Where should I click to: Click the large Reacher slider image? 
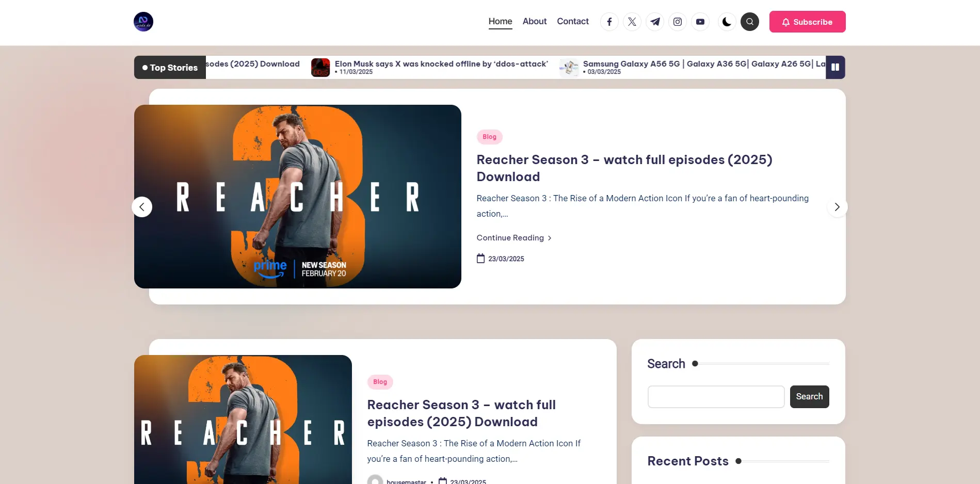point(298,197)
